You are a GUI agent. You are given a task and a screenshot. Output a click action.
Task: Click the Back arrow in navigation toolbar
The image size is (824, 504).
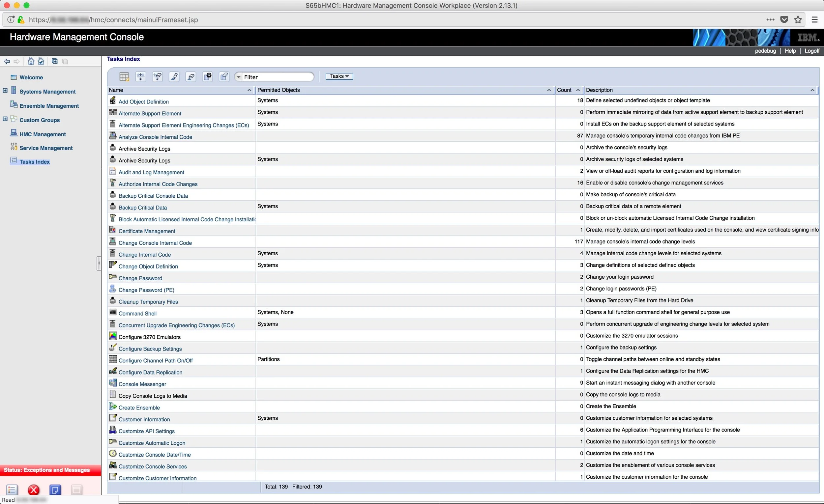(x=7, y=62)
